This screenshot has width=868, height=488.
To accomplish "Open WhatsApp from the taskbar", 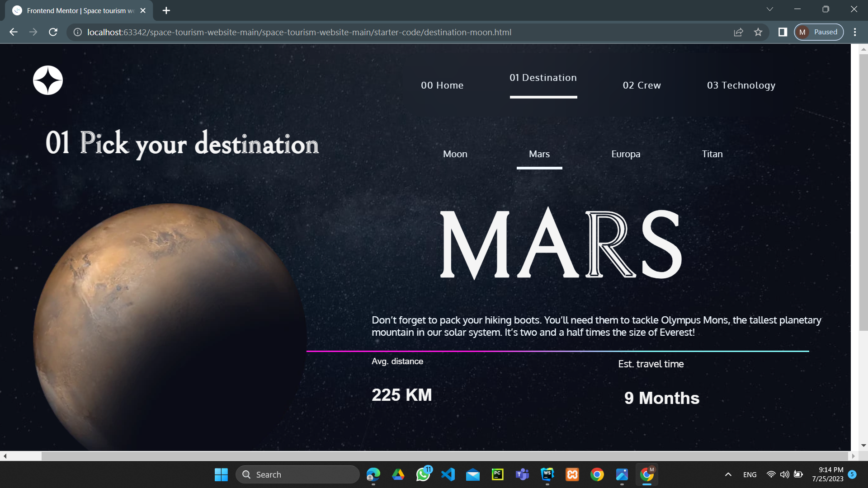I will tap(423, 474).
